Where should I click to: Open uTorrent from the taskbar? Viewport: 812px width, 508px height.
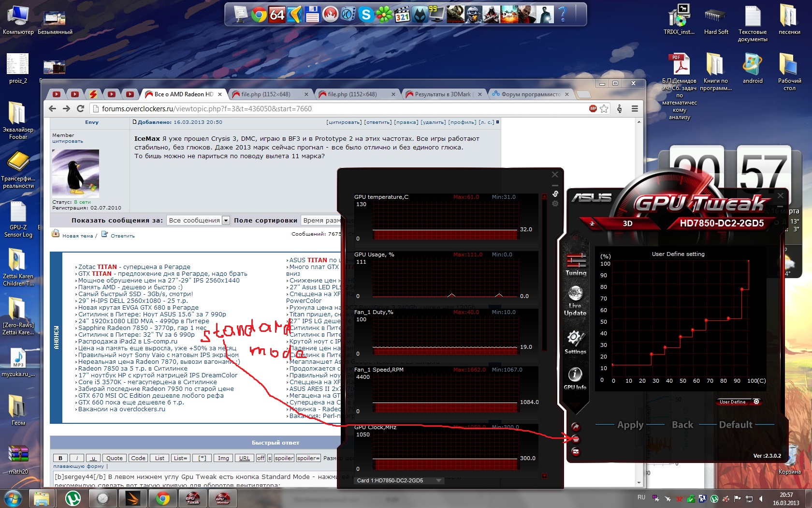coord(73,498)
